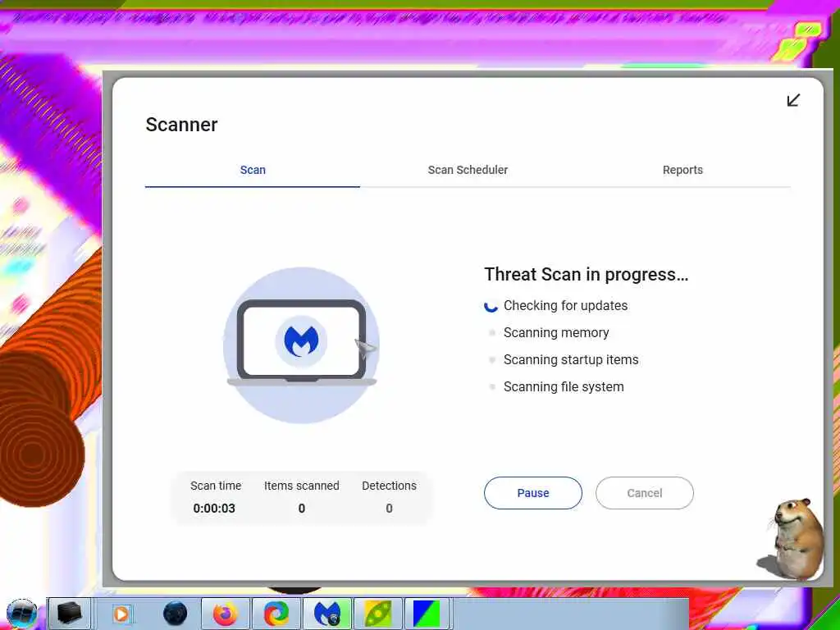Launch Firefox from the taskbar
This screenshot has width=840, height=630.
[x=226, y=614]
